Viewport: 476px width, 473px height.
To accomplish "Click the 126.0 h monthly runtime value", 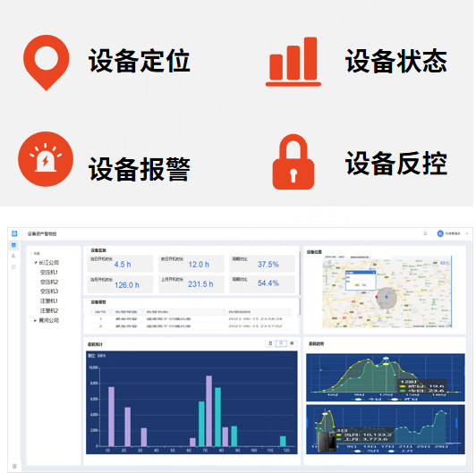I will (x=127, y=285).
